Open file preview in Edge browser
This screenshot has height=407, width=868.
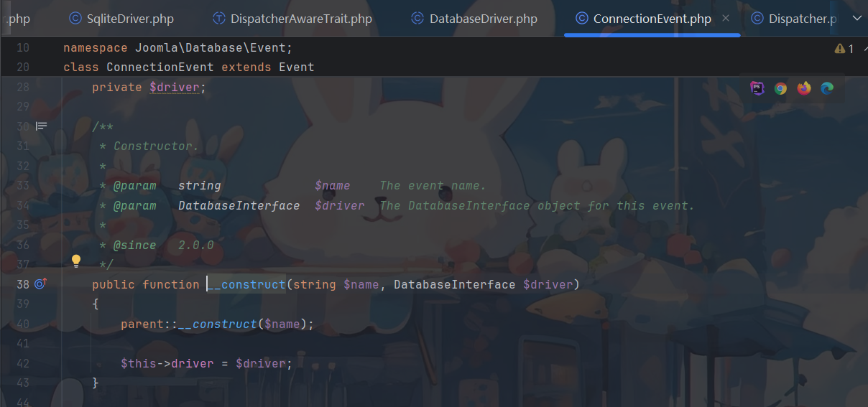coord(827,88)
